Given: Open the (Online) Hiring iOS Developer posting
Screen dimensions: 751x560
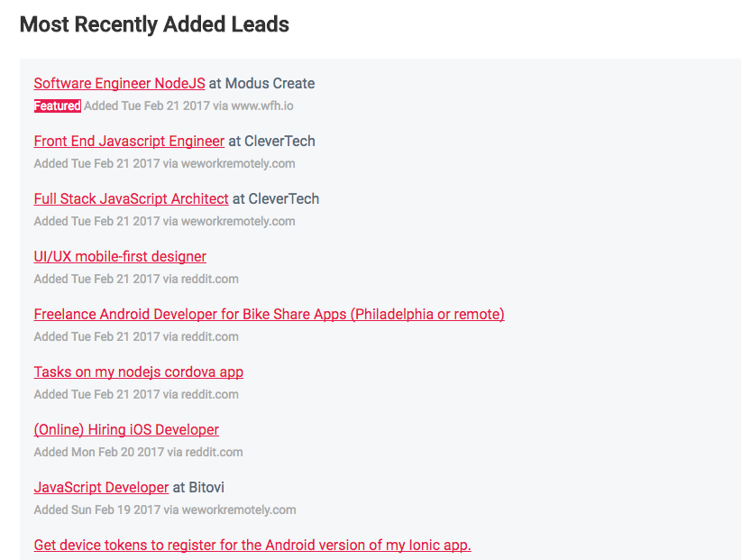Looking at the screenshot, I should point(125,429).
